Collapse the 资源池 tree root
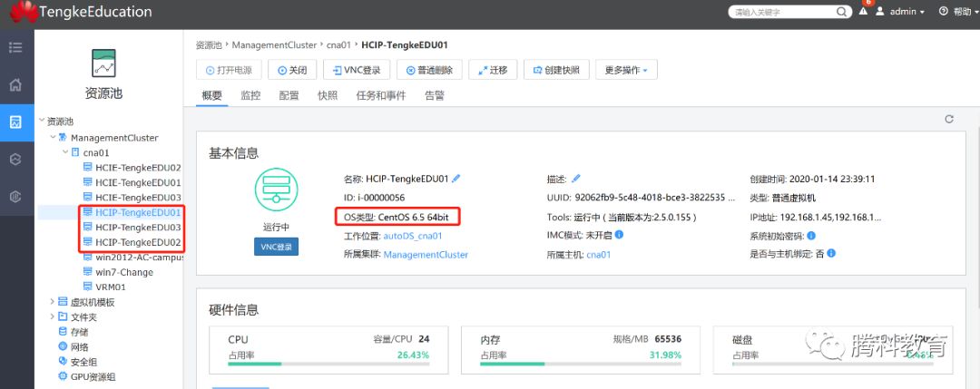Screen dimensions: 980x389 pos(42,122)
